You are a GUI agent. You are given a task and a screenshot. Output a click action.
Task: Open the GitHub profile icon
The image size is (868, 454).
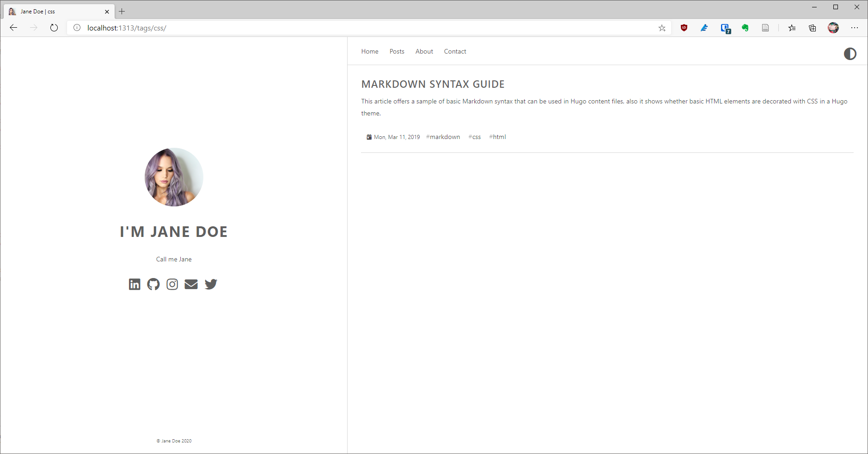[x=153, y=284]
